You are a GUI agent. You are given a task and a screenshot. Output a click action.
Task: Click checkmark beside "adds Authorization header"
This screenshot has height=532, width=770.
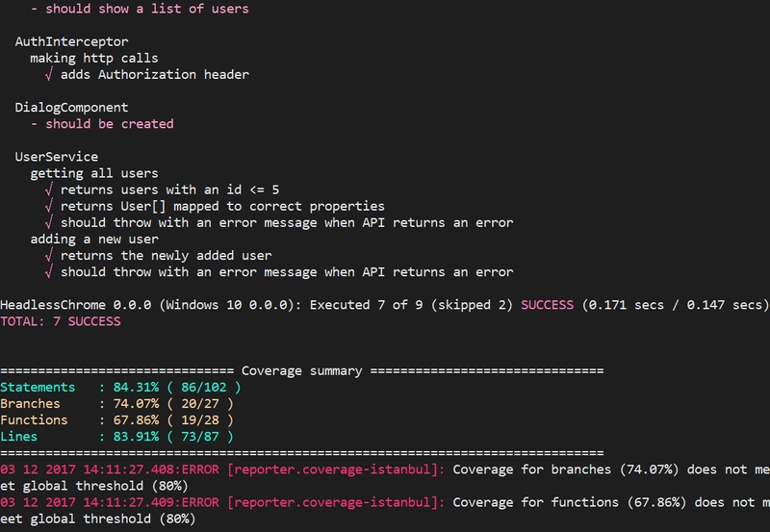(49, 74)
